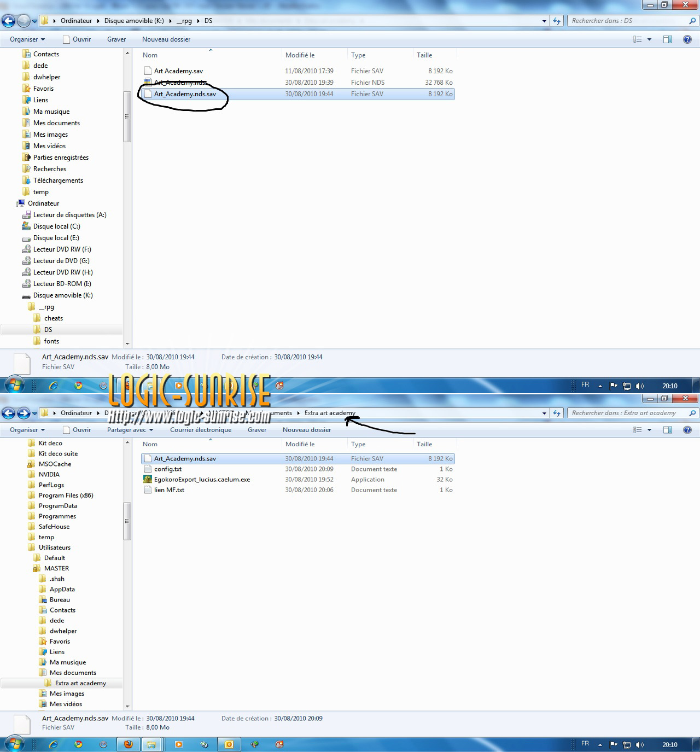Screen dimensions: 700x752
Task: Click the _rpg breadcrumb in the DS address bar
Action: click(x=184, y=21)
